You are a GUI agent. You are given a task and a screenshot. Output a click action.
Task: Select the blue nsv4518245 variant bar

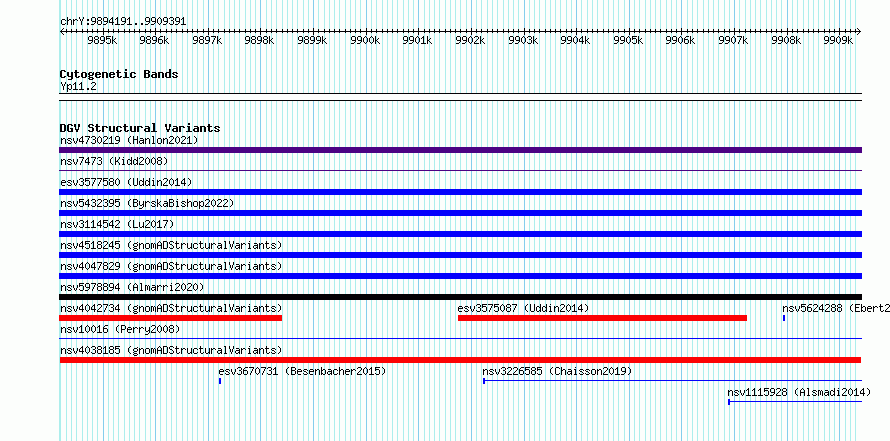[460, 255]
